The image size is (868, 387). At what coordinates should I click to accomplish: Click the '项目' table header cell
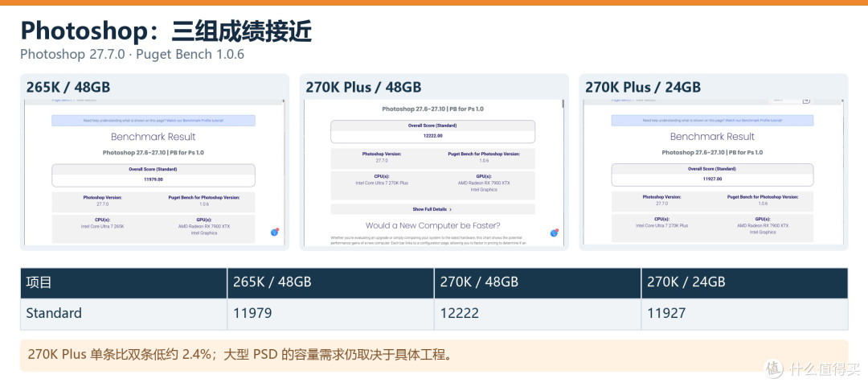coord(124,282)
